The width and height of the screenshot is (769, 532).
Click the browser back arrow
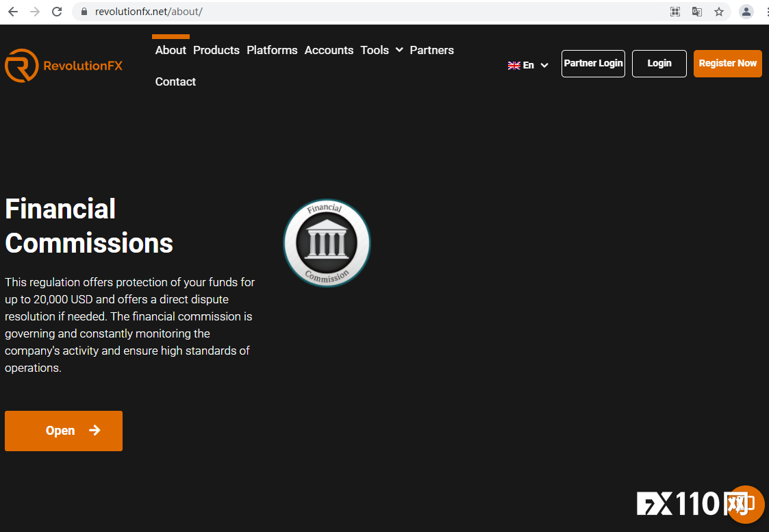click(12, 12)
